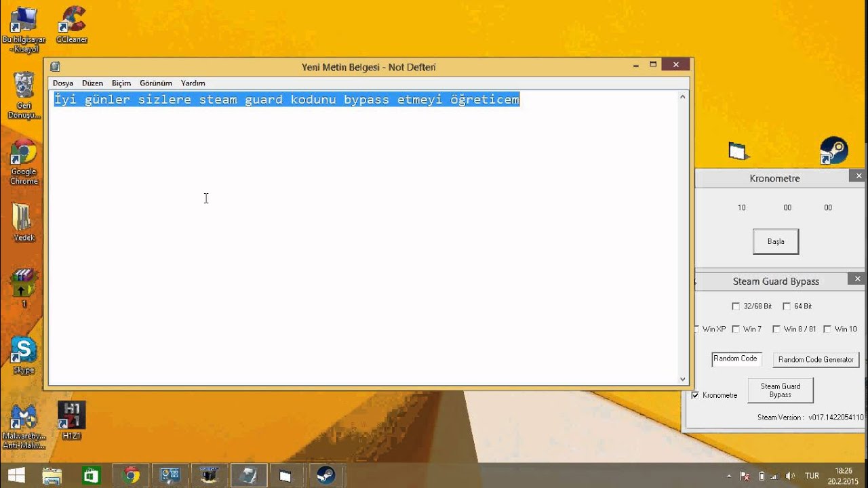Click the Steam Guard Bypass button

tap(781, 390)
